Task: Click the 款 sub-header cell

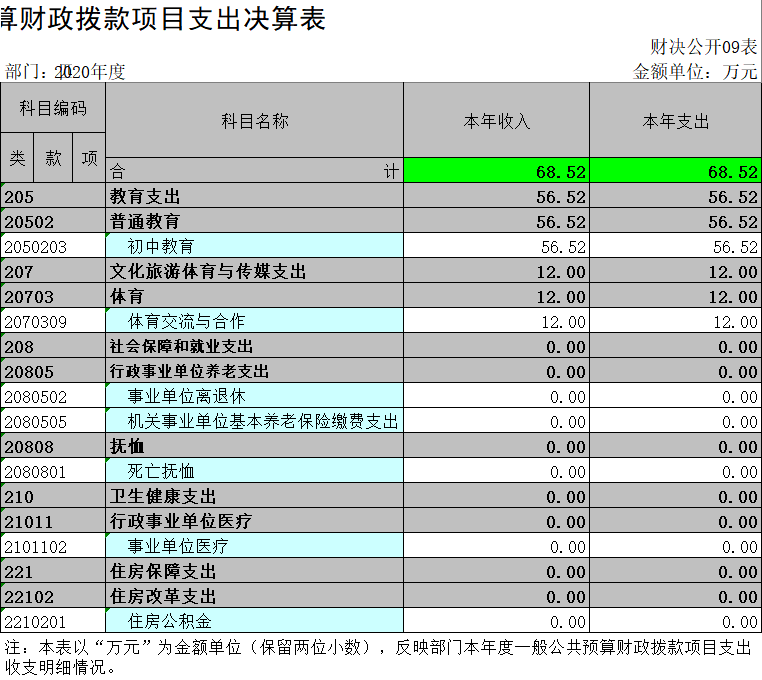Action: click(53, 158)
